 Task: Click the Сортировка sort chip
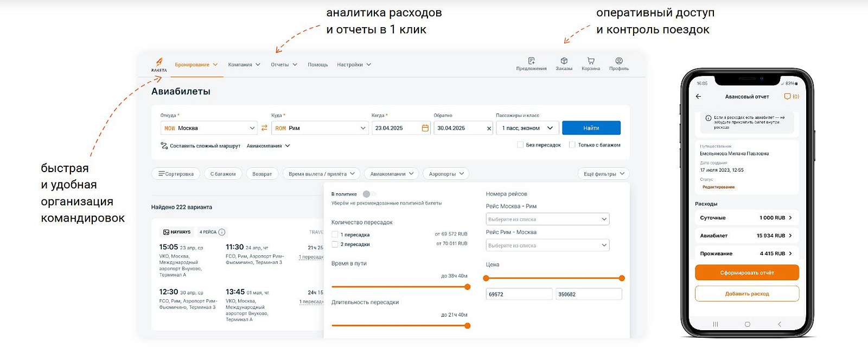176,174
